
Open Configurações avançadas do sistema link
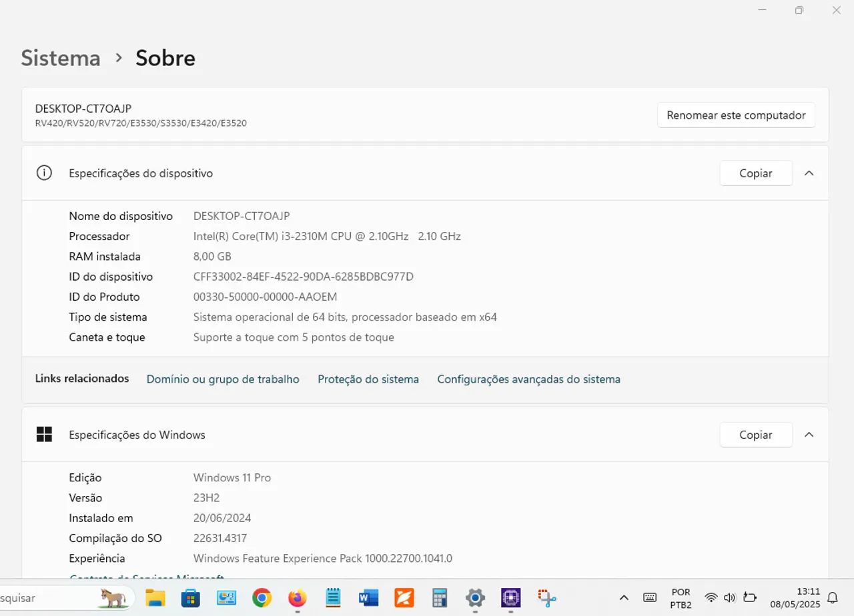pyautogui.click(x=529, y=379)
